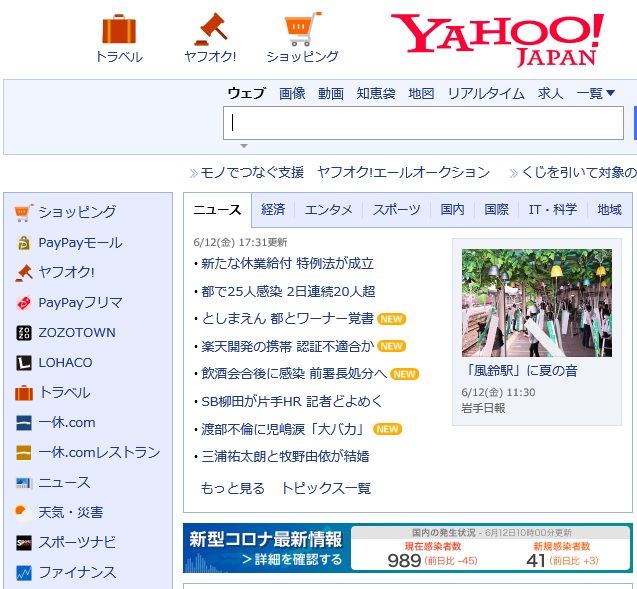Open くじを引いて対象の promo link
Viewport: 637px width, 589px height.
[579, 173]
